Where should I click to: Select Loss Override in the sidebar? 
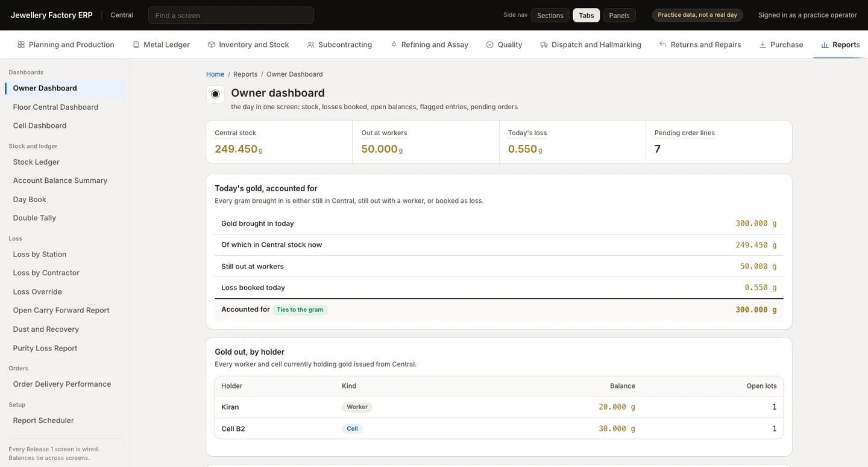point(65,291)
